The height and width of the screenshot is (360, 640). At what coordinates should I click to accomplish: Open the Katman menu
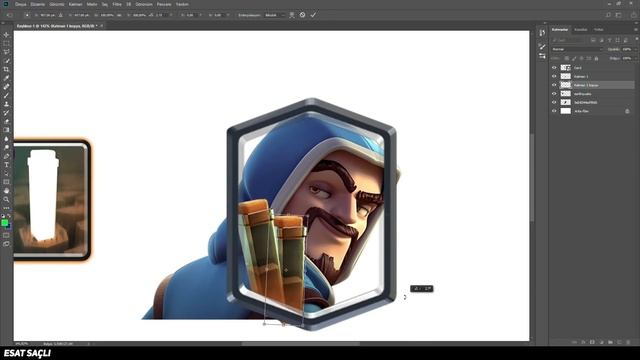tap(75, 4)
